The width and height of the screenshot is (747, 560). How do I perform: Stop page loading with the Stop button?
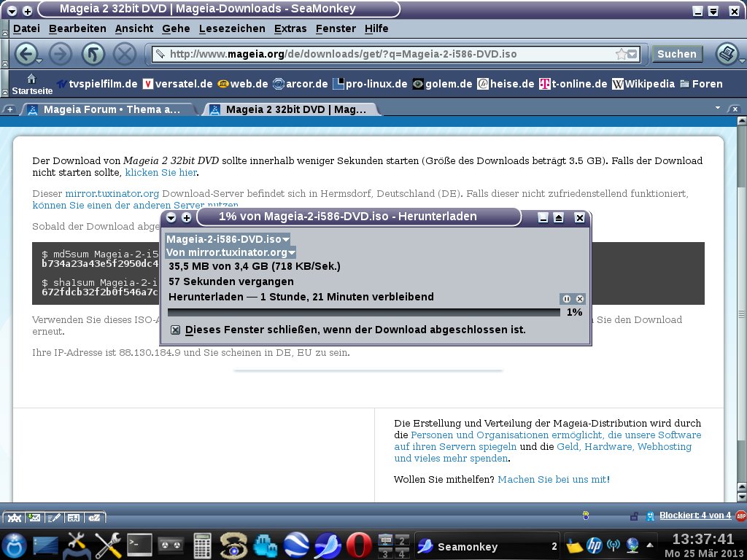pos(125,54)
